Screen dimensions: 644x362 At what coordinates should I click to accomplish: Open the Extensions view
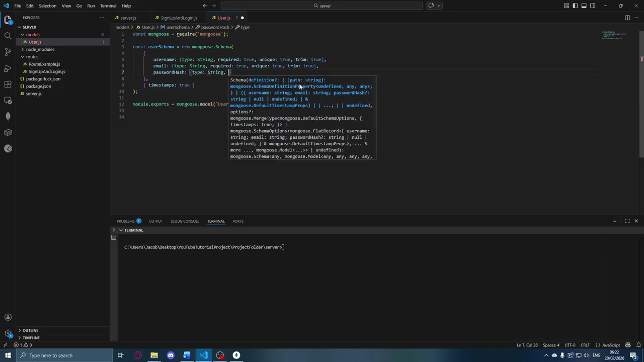tap(8, 84)
